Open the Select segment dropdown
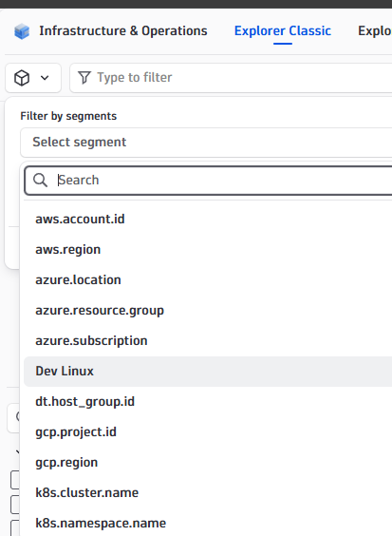Image resolution: width=392 pixels, height=536 pixels. pos(206,143)
